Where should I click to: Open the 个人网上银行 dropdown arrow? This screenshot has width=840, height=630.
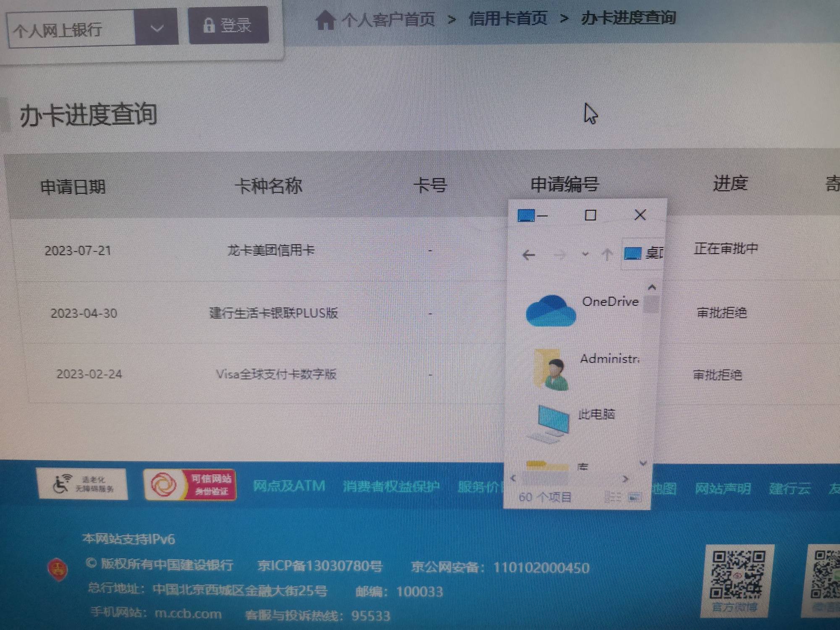point(157,28)
